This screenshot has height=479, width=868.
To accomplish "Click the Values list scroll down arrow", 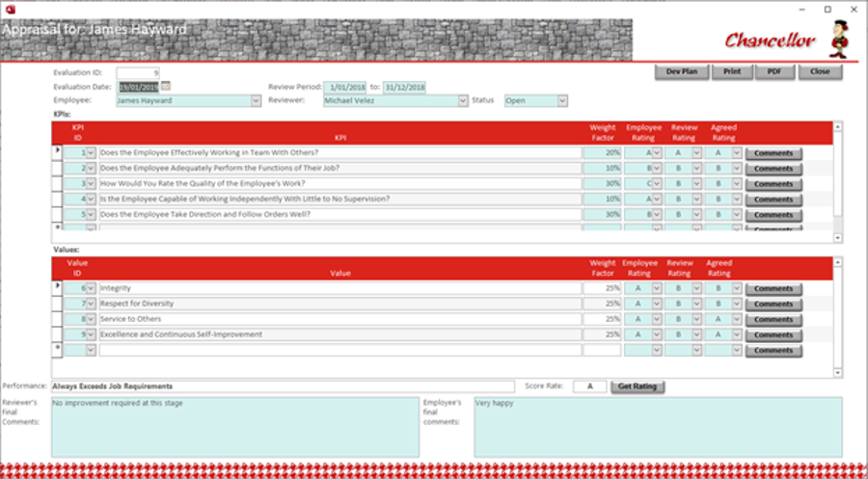I will pos(837,373).
